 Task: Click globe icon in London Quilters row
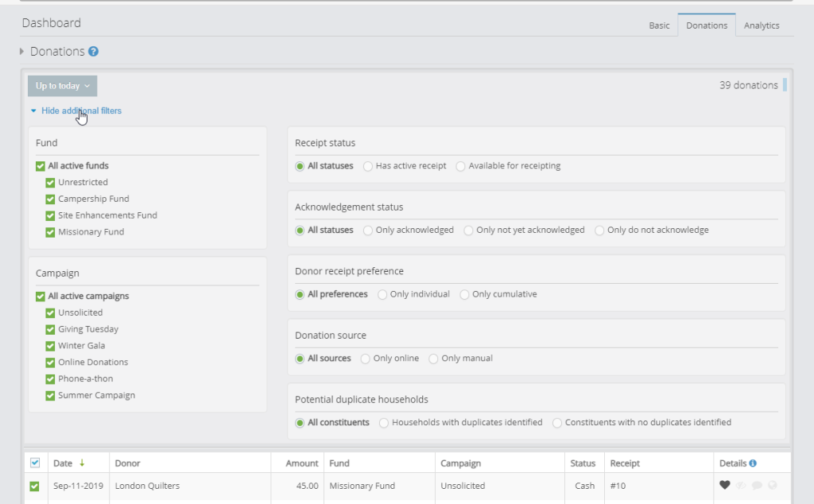click(x=773, y=485)
